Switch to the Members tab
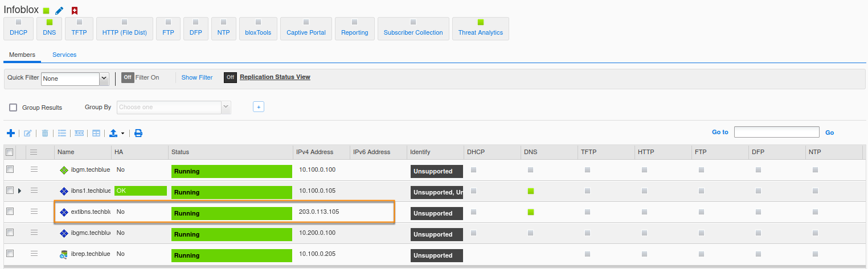868x269 pixels. (22, 55)
